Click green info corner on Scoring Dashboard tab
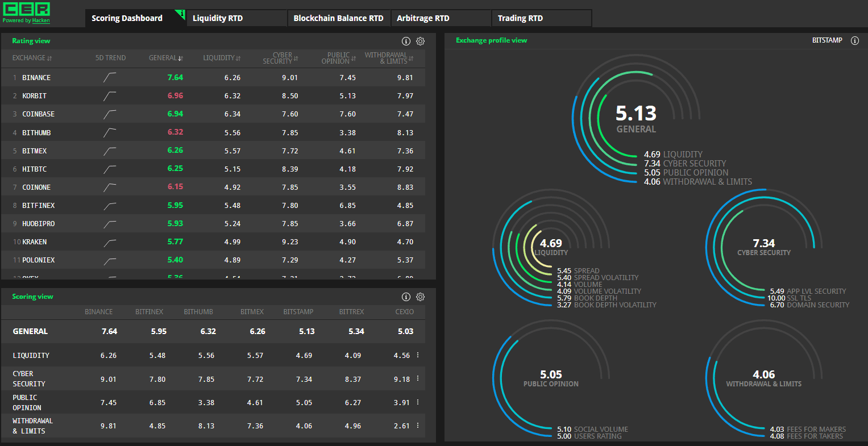The image size is (868, 446). tap(181, 13)
